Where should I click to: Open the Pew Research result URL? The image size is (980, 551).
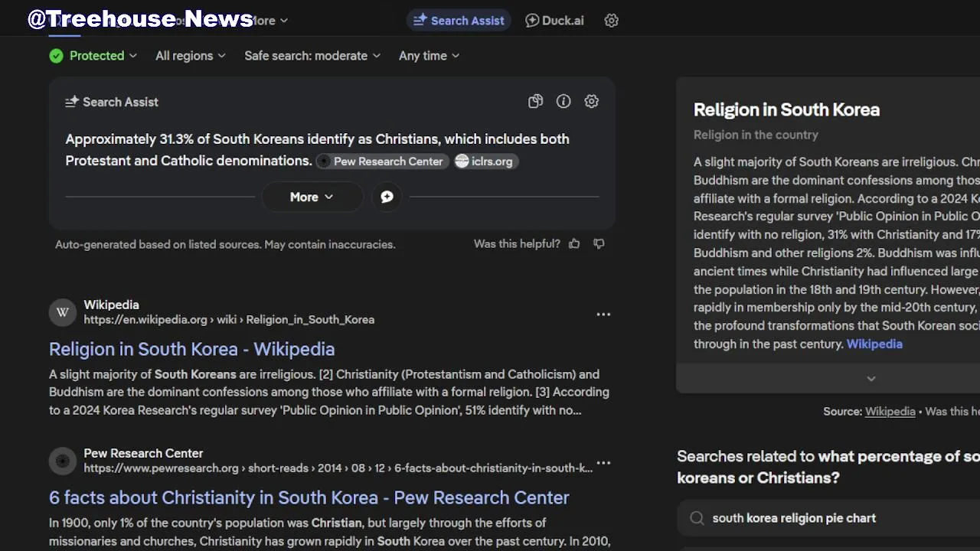(x=338, y=468)
